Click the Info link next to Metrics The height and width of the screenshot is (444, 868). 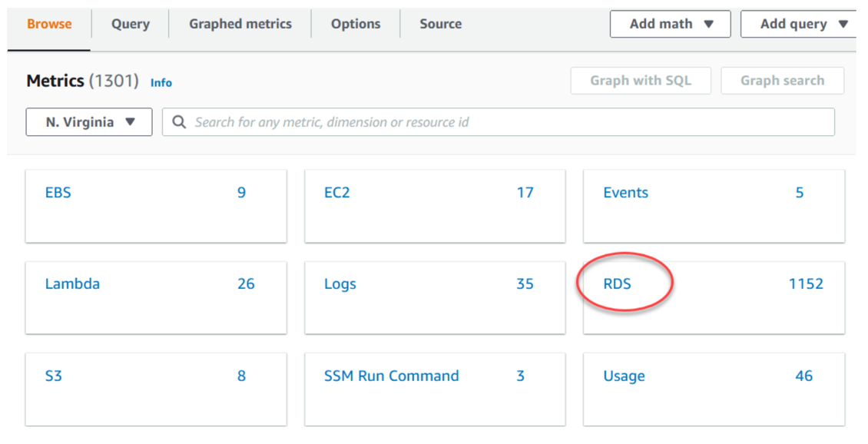pyautogui.click(x=161, y=82)
